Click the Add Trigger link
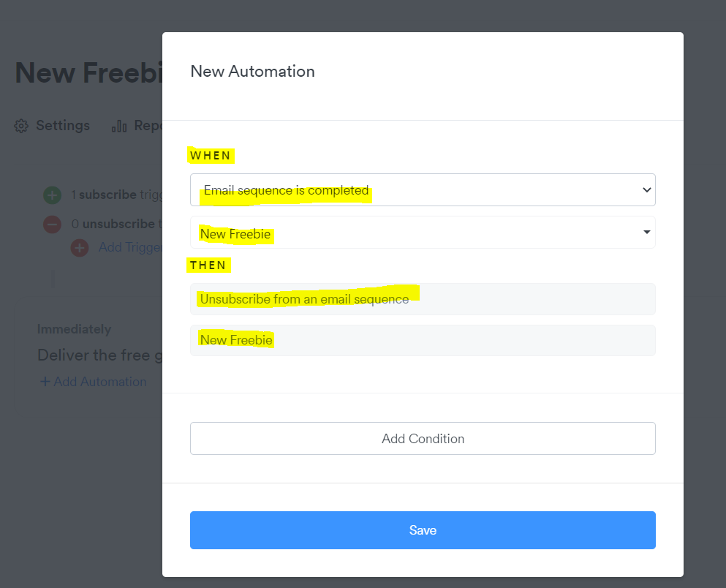726x588 pixels. click(130, 247)
